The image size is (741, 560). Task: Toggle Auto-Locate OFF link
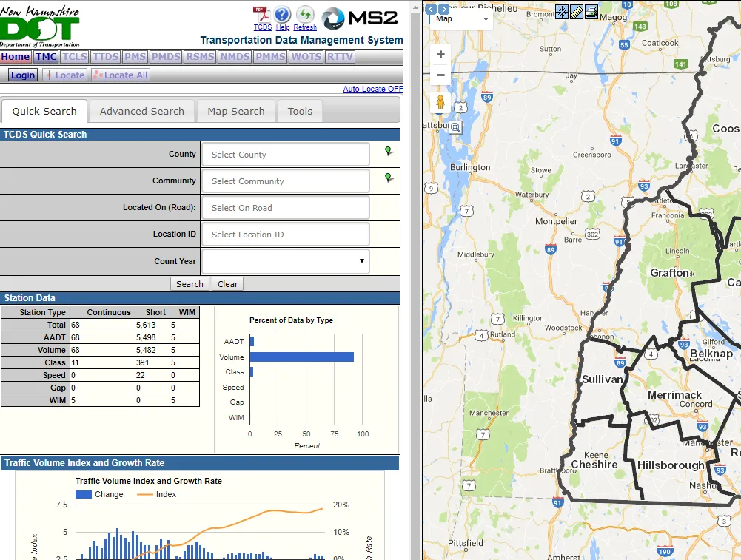[x=373, y=89]
